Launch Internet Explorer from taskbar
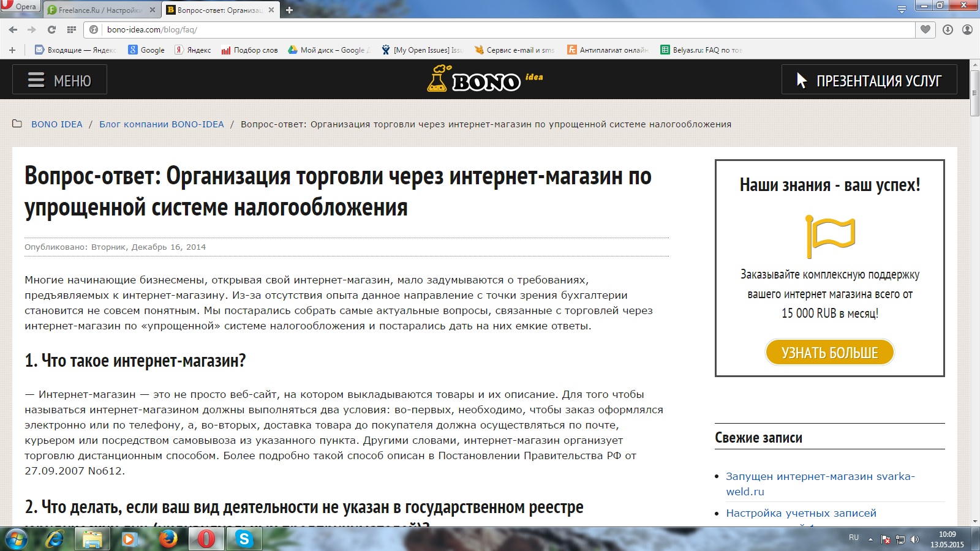This screenshot has height=551, width=980. [55, 539]
